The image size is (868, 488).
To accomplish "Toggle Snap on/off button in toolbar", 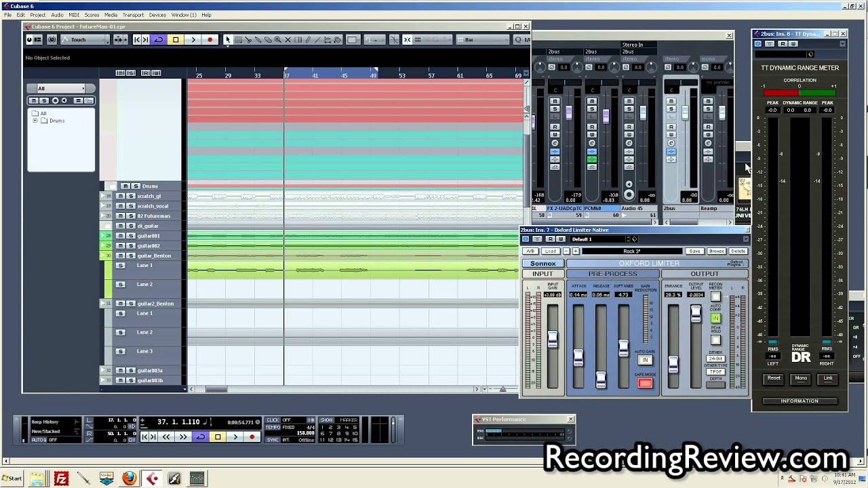I will coord(407,40).
